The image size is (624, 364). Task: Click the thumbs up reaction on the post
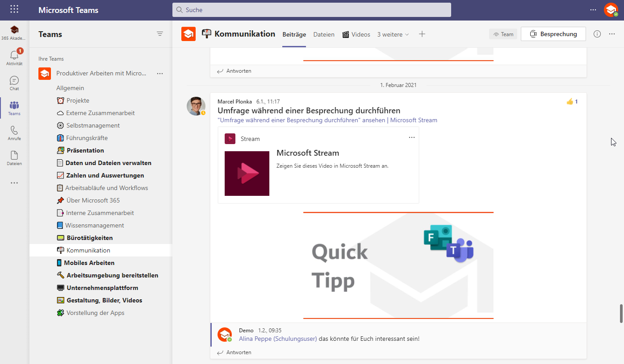tap(570, 102)
